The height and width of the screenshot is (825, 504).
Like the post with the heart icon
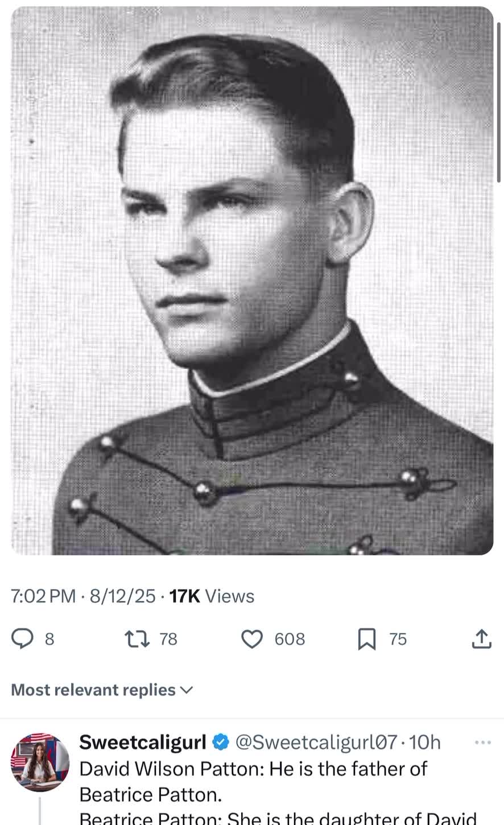point(252,639)
